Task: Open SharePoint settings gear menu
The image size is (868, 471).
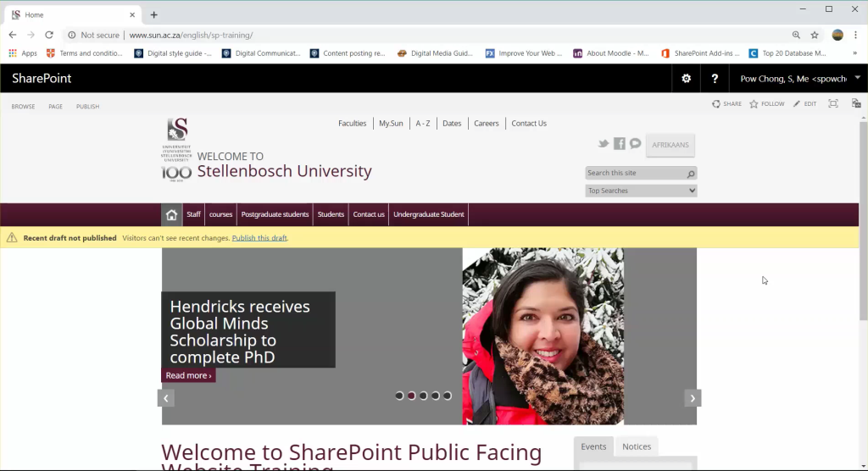Action: 686,79
